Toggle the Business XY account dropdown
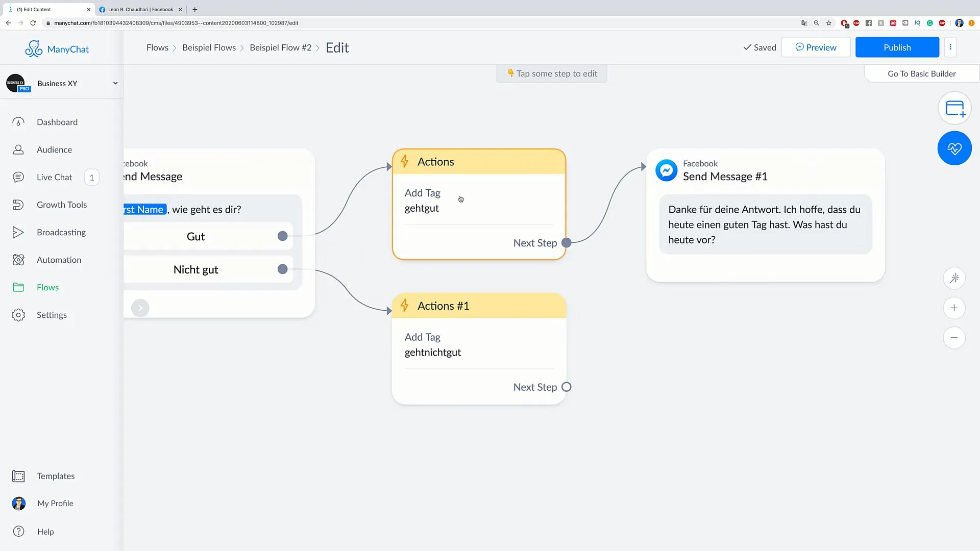Viewport: 980px width, 551px height. (115, 83)
